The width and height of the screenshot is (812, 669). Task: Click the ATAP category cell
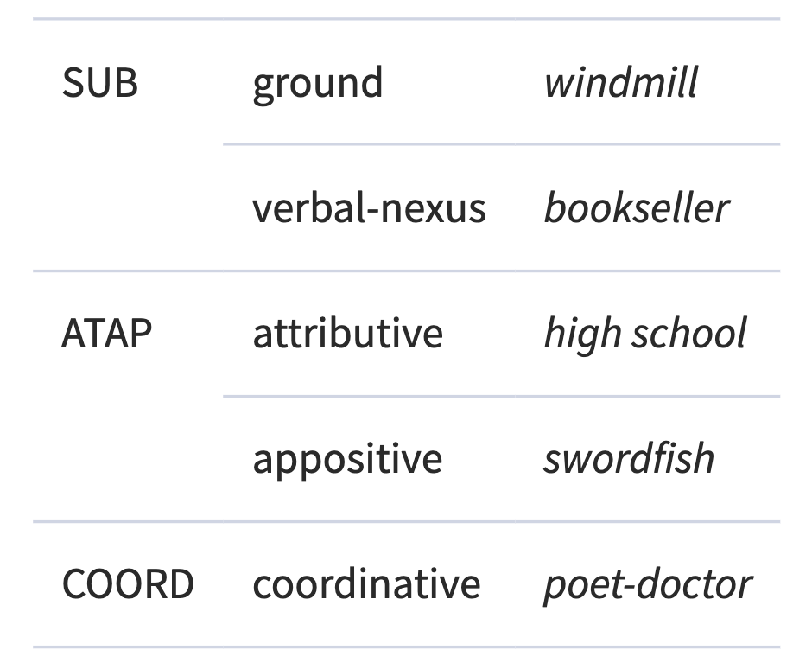106,334
